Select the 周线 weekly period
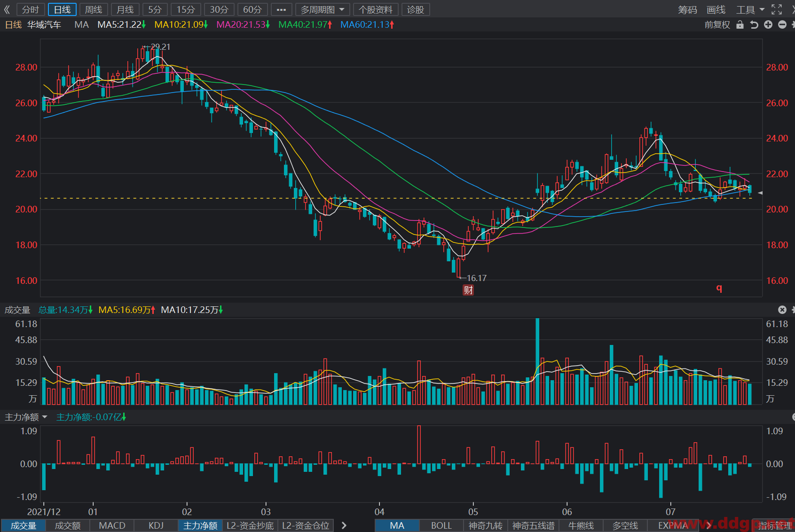Image resolution: width=795 pixels, height=532 pixels. (x=94, y=9)
